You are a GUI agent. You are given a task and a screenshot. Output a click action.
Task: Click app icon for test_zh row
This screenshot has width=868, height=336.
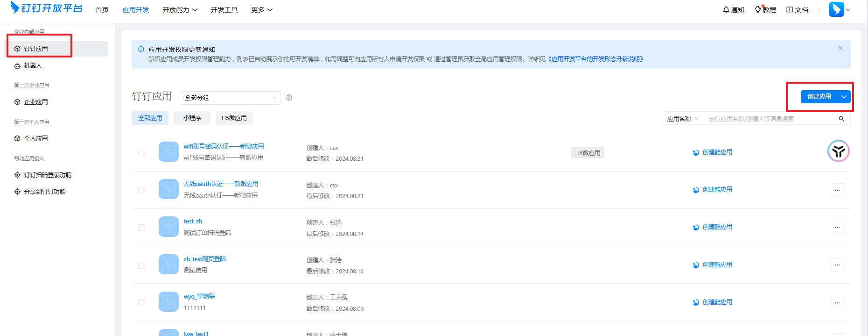click(x=168, y=226)
